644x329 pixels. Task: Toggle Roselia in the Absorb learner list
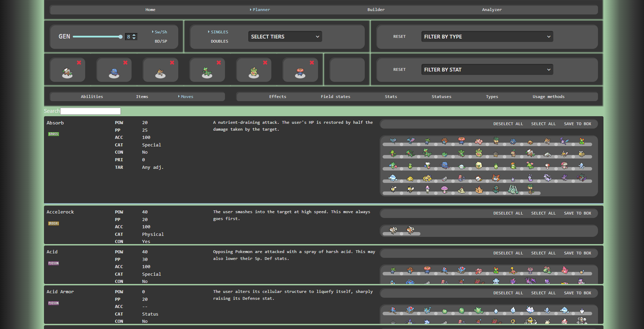(393, 165)
